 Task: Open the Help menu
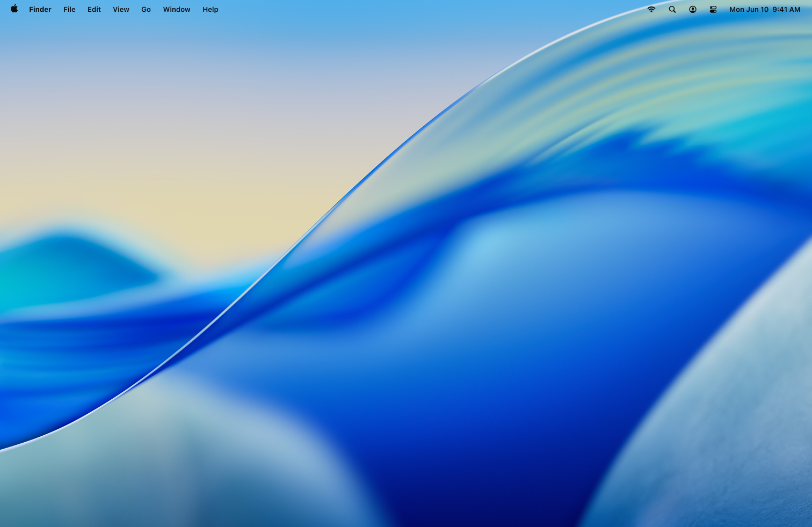click(x=210, y=9)
